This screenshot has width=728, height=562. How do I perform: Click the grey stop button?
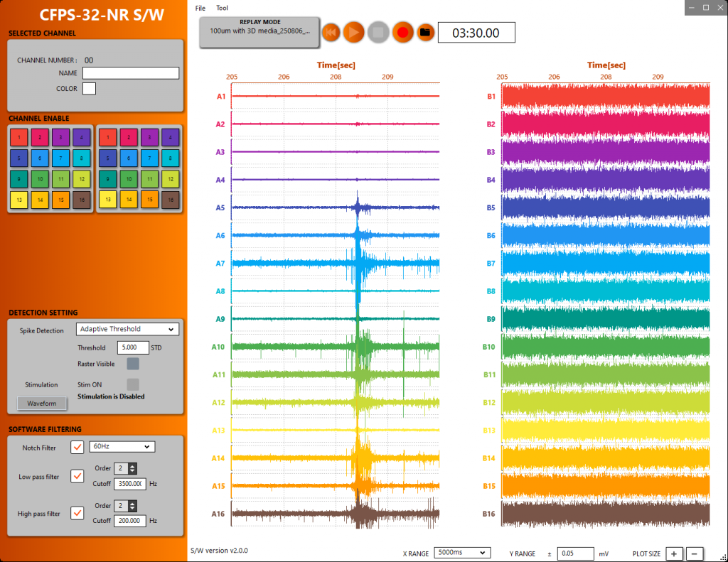pyautogui.click(x=378, y=33)
